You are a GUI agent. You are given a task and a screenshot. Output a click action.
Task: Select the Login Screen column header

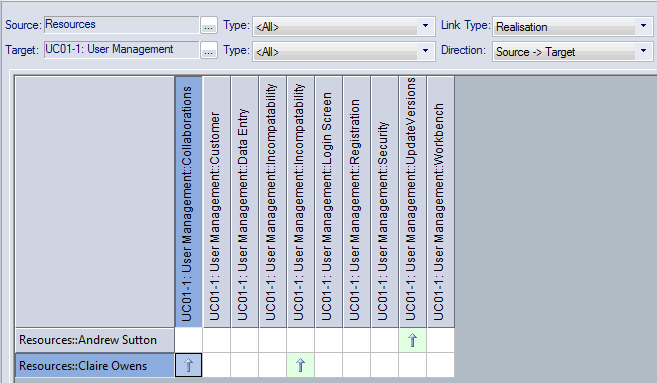329,202
